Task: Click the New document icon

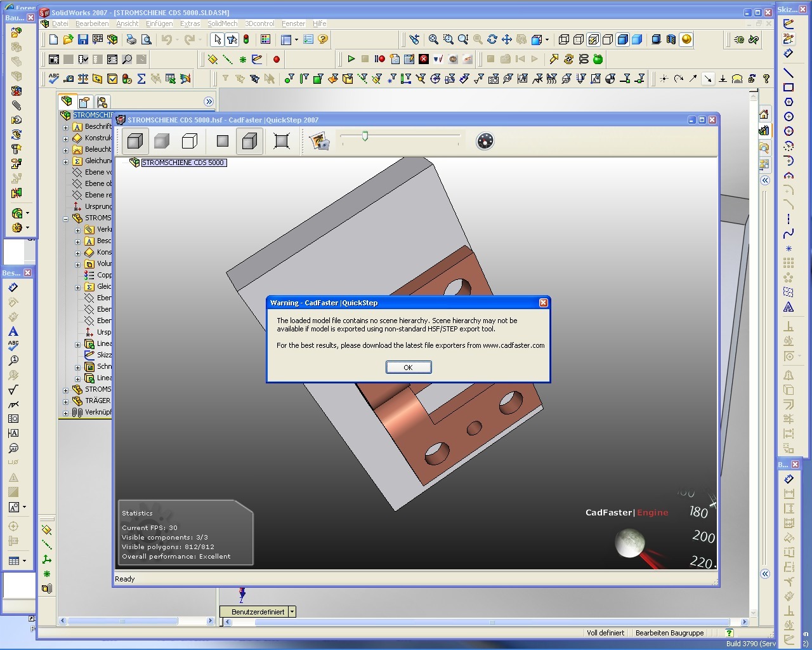Action: pyautogui.click(x=54, y=39)
